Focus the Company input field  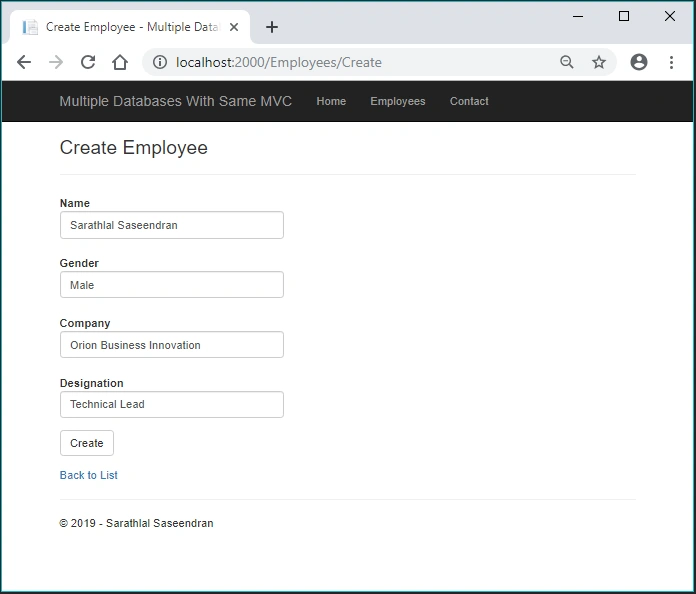click(x=172, y=345)
